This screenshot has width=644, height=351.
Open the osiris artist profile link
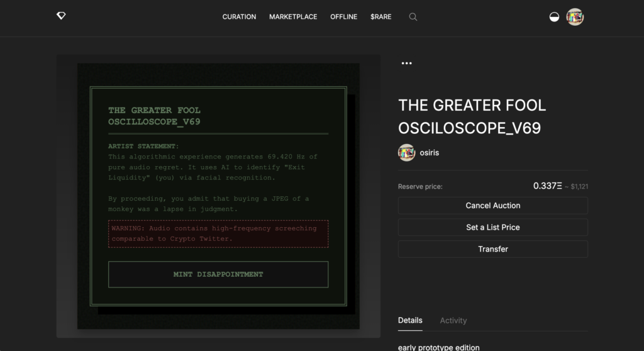429,153
